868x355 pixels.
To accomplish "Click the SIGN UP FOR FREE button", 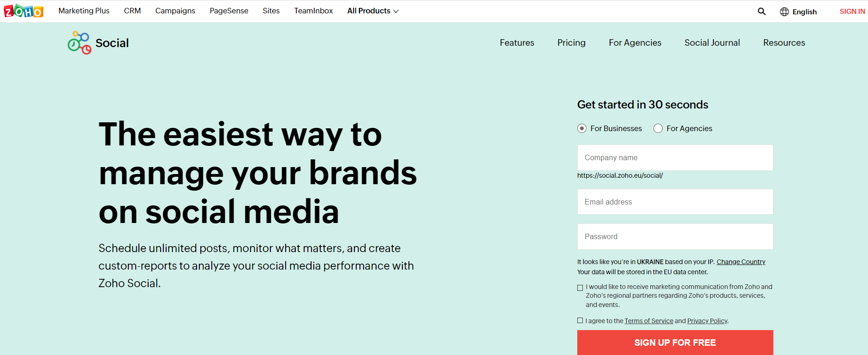I will 675,343.
